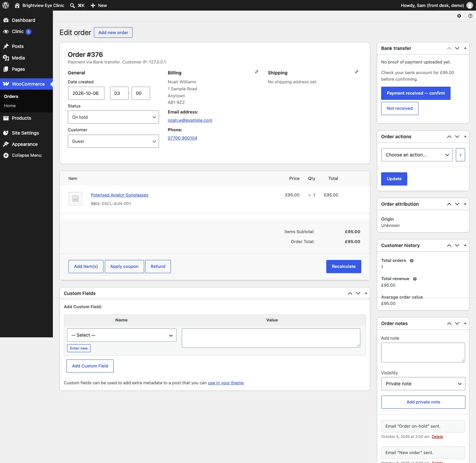Move Customer history panel down
This screenshot has width=476, height=463.
pyautogui.click(x=457, y=245)
